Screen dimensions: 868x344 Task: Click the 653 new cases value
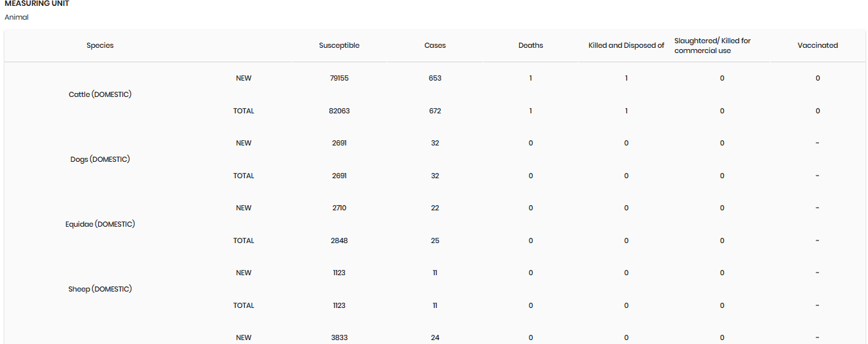pos(435,78)
